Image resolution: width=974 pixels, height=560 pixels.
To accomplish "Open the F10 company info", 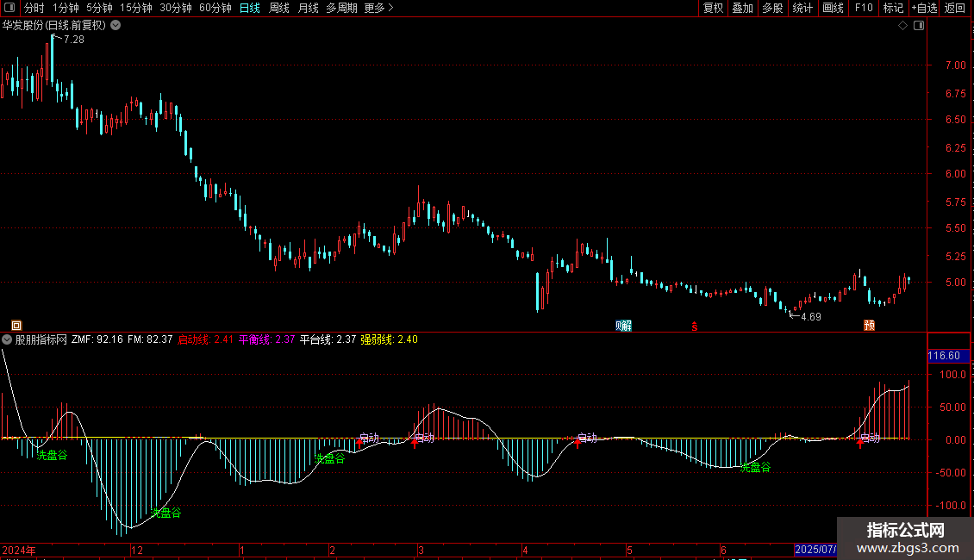I will (x=863, y=8).
